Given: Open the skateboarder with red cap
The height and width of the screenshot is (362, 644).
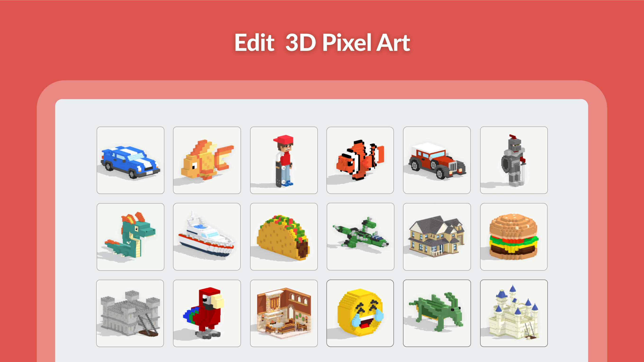Looking at the screenshot, I should point(284,160).
